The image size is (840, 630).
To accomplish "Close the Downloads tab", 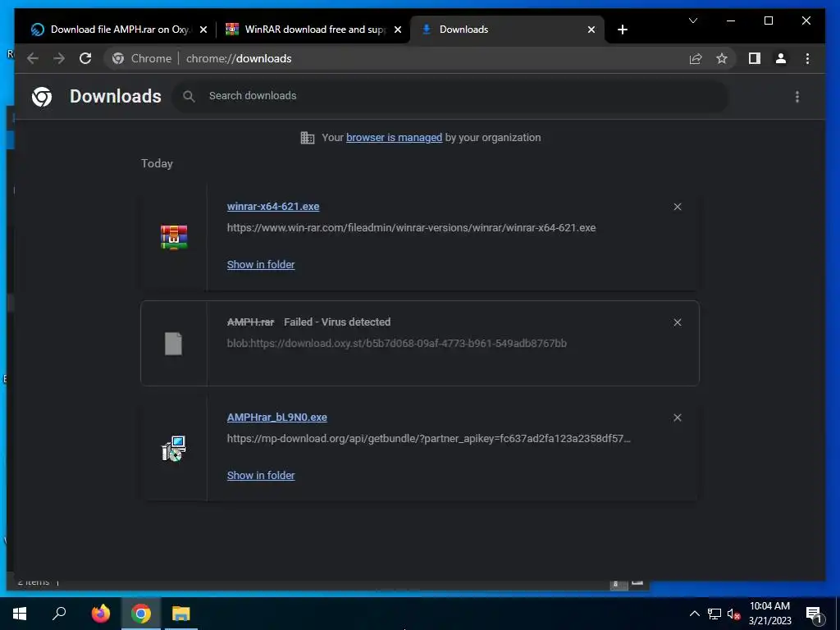I will (591, 30).
